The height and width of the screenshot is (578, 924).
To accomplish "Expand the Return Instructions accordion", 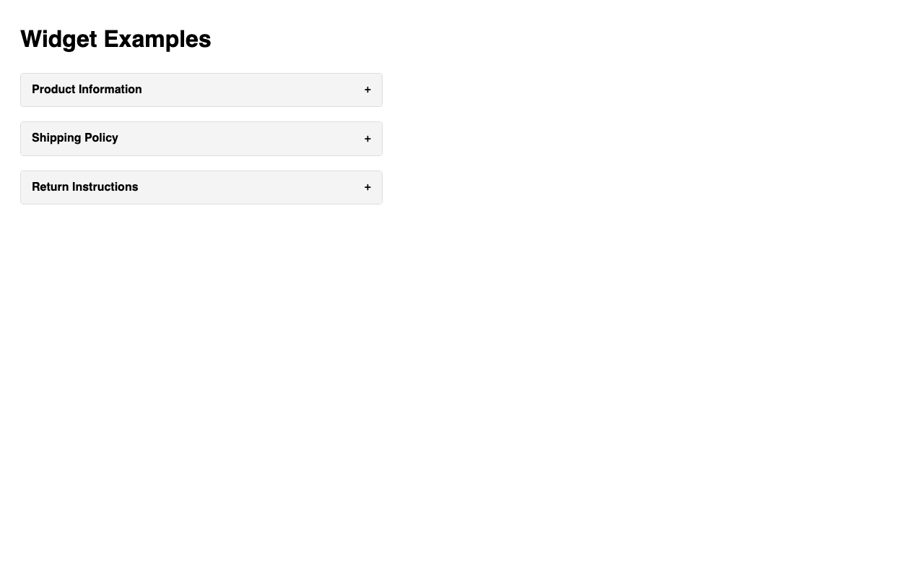I will coord(201,188).
